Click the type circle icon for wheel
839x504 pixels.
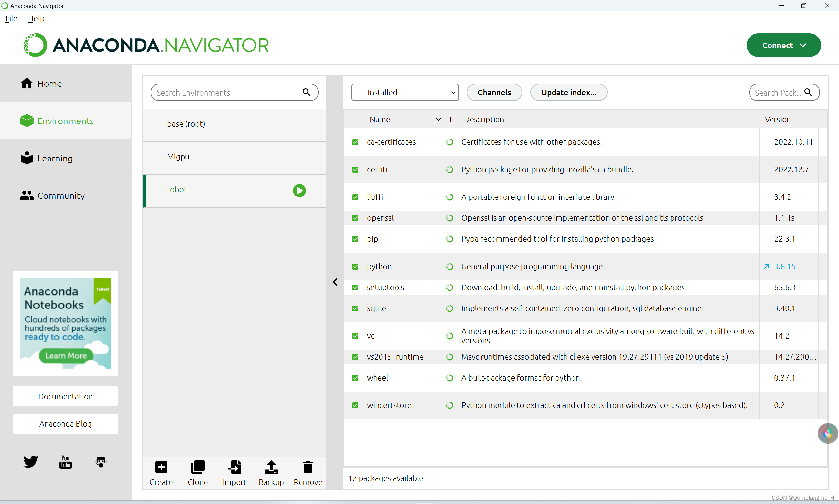coord(450,378)
